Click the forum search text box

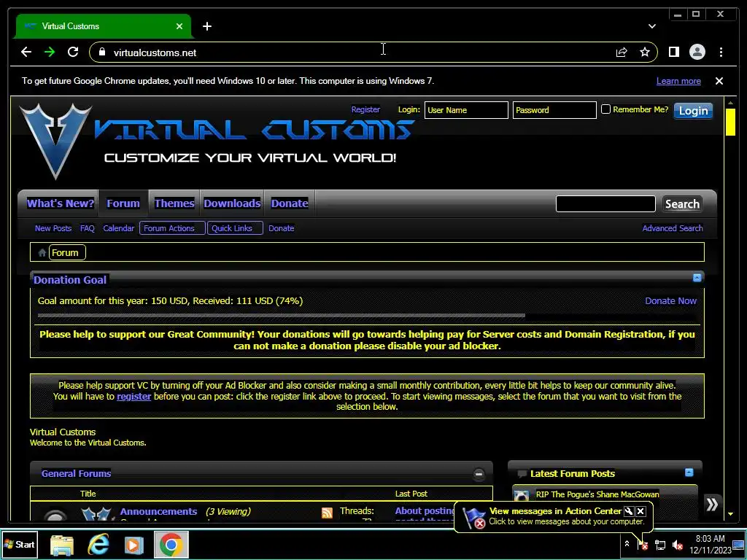coord(605,204)
